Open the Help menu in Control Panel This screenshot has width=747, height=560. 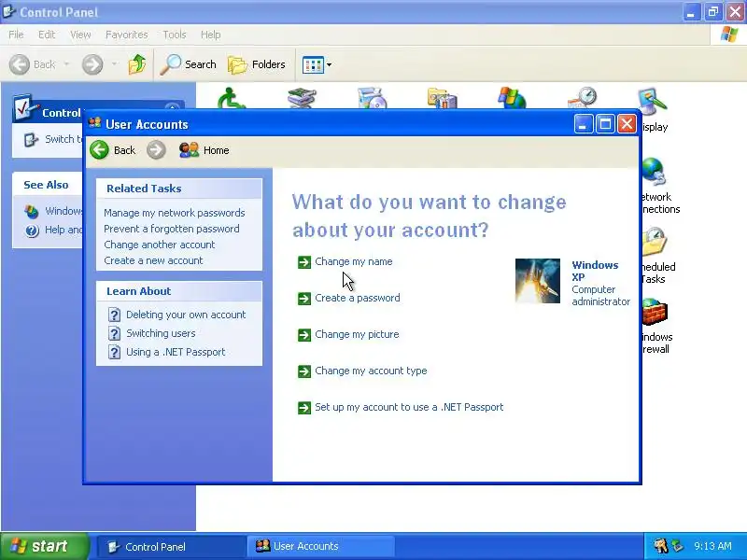tap(210, 35)
